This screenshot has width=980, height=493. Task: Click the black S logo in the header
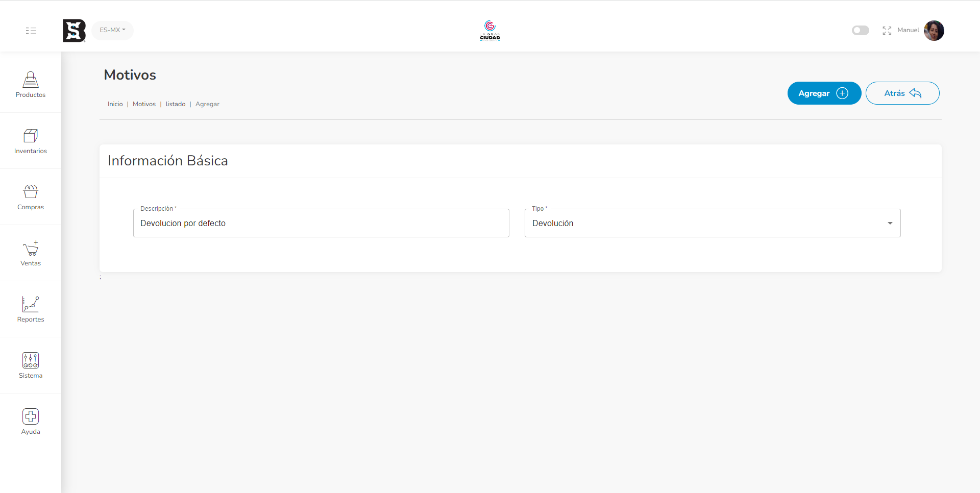coord(74,31)
